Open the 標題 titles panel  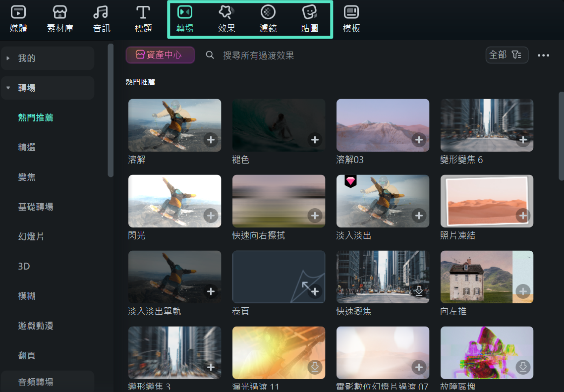point(143,19)
